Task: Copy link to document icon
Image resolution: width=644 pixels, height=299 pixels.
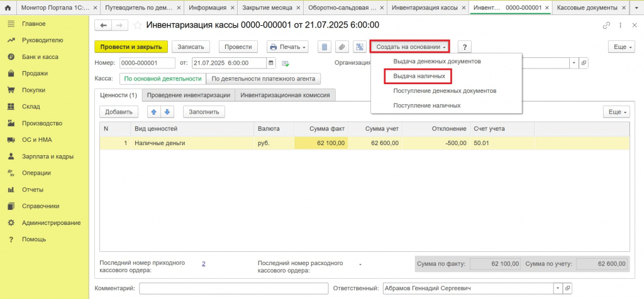Action: click(x=606, y=25)
